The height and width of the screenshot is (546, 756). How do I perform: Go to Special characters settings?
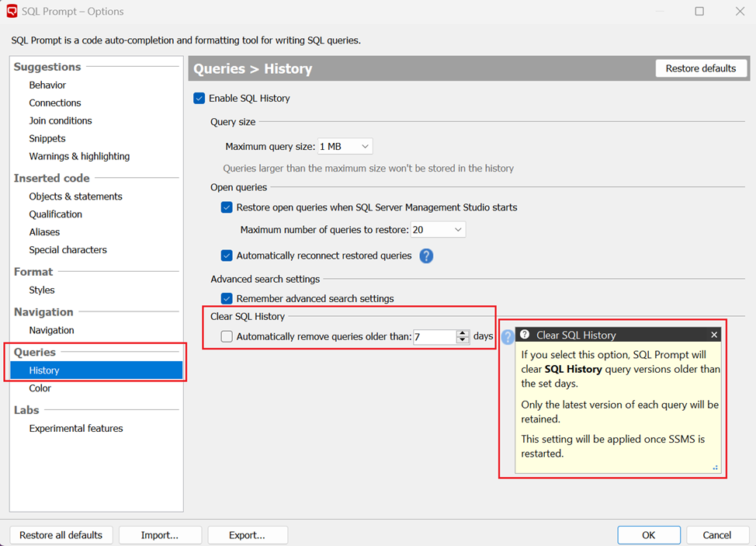(68, 250)
